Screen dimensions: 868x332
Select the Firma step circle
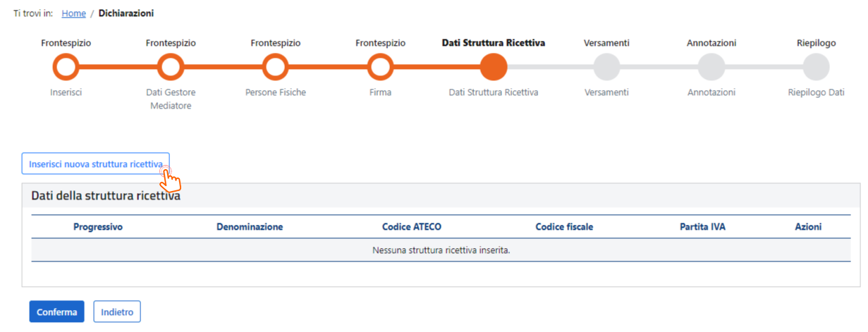click(380, 68)
